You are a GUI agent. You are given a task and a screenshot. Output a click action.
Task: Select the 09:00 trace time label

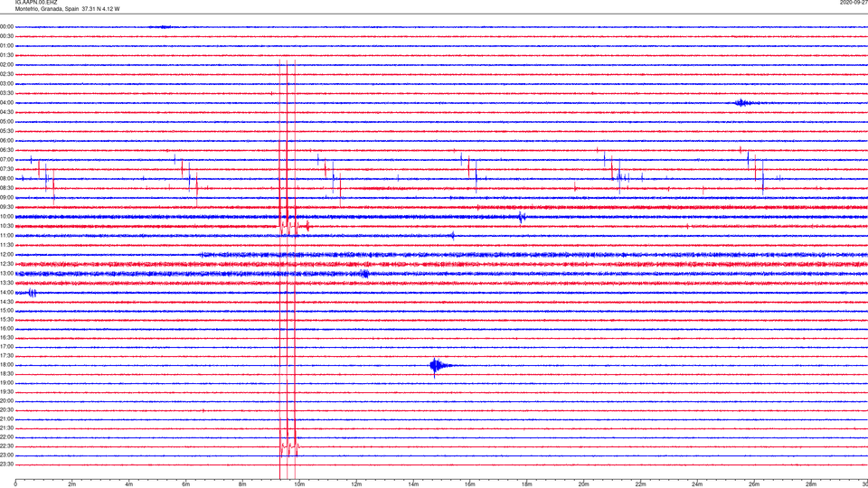point(6,198)
